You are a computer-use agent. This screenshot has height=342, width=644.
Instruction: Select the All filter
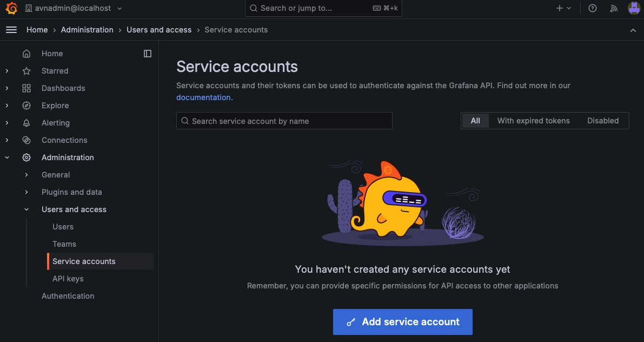coord(475,121)
